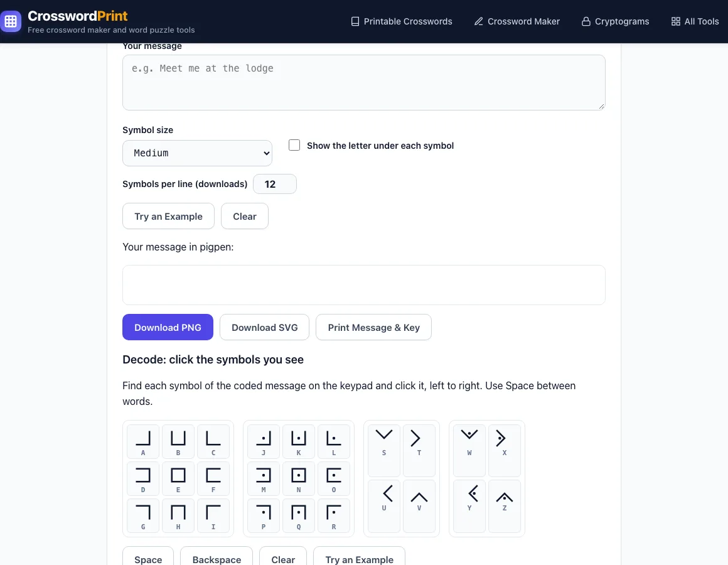Click the Download PNG button
728x565 pixels.
[168, 327]
